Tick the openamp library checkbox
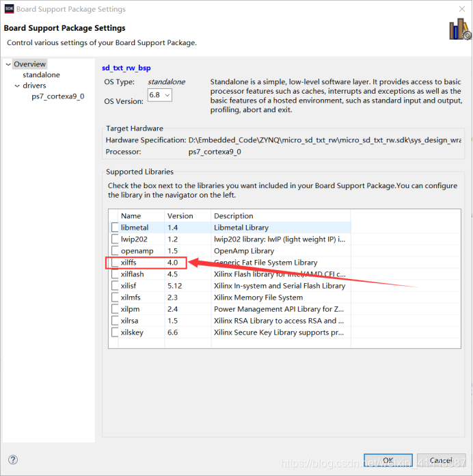 (x=115, y=251)
